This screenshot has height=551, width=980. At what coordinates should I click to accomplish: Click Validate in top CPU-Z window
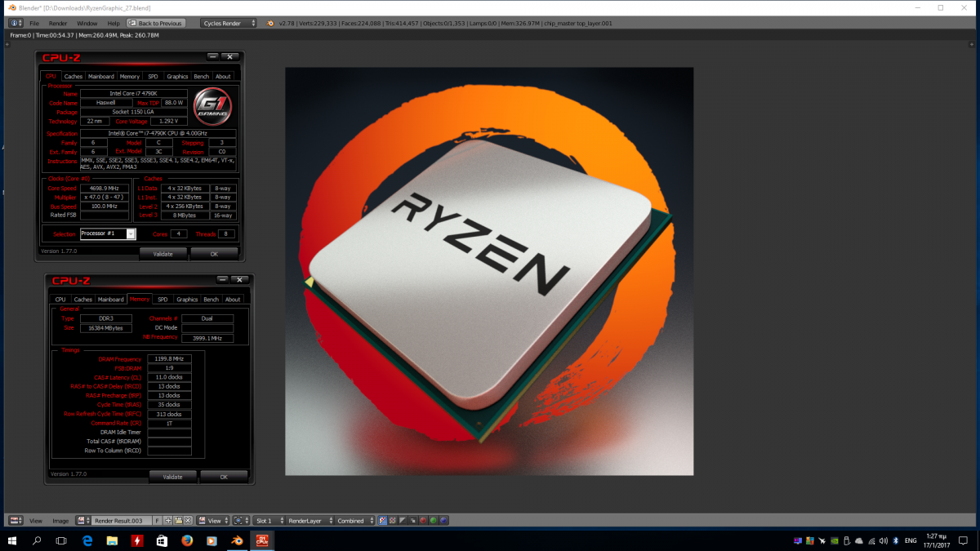click(163, 254)
